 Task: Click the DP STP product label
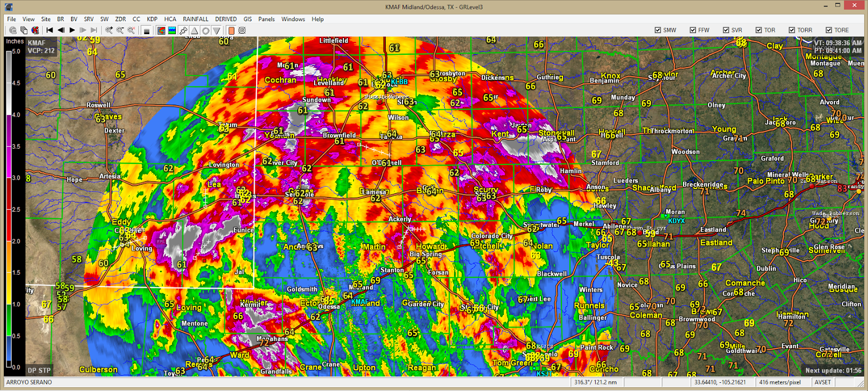click(x=40, y=370)
